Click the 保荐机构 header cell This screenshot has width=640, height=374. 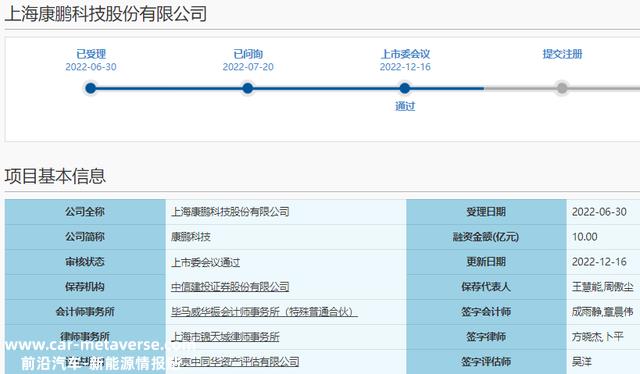pos(85,287)
